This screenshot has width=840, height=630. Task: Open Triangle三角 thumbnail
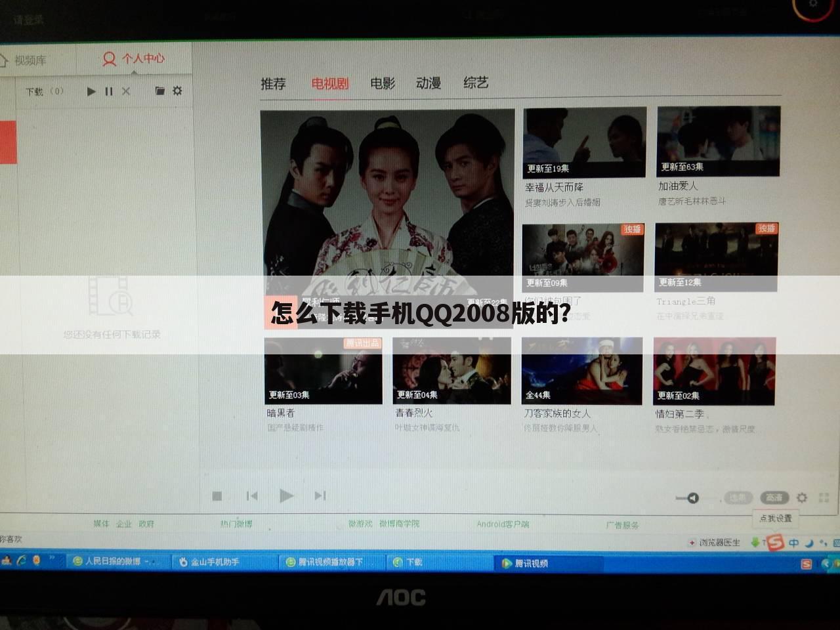pyautogui.click(x=717, y=257)
